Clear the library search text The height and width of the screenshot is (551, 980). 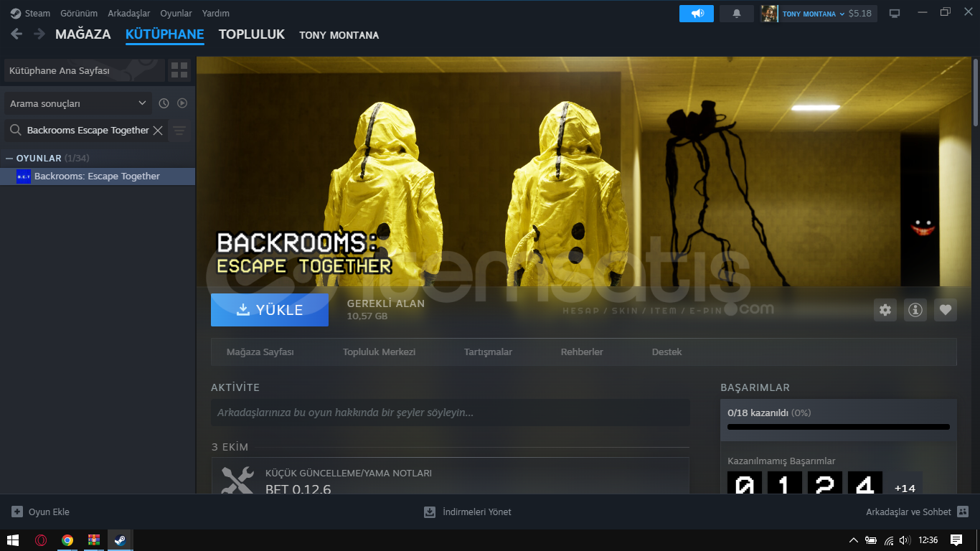coord(158,131)
